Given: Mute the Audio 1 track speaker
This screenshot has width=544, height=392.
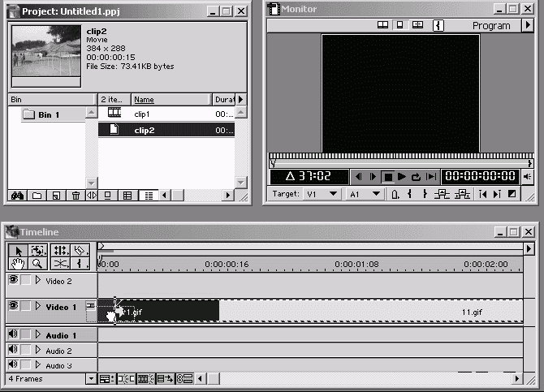Looking at the screenshot, I should click(x=13, y=334).
